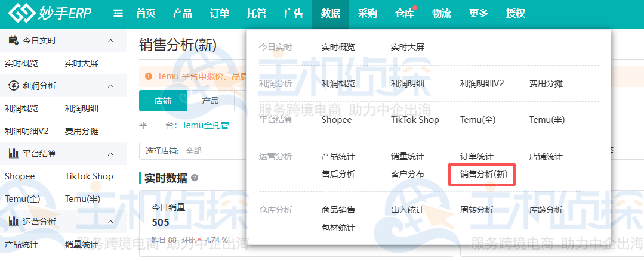Image resolution: width=644 pixels, height=261 pixels.
Task: Click the 平台结算 bar chart icon in sidebar
Action: 14,154
